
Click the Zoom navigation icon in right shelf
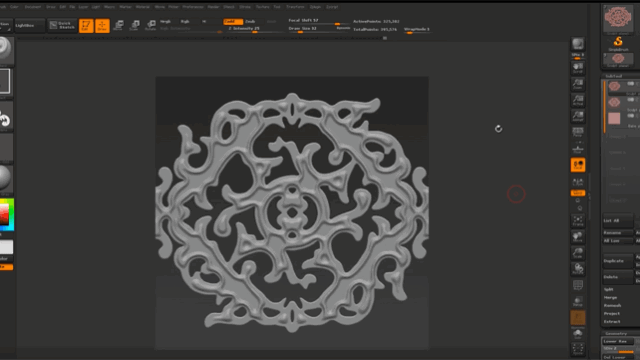[x=578, y=84]
